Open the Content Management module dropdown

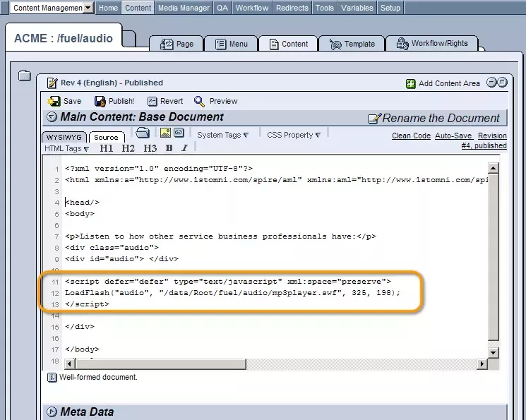88,8
